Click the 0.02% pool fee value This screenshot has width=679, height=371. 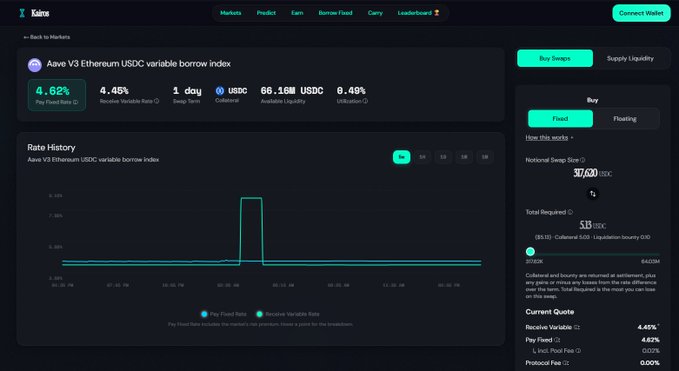click(x=650, y=351)
